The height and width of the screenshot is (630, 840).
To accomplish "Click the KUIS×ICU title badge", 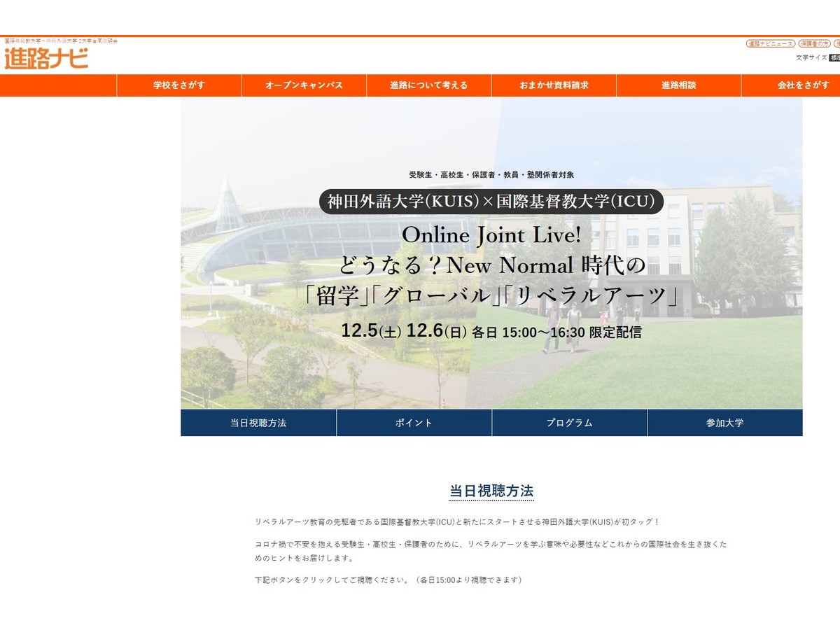I will coord(491,202).
